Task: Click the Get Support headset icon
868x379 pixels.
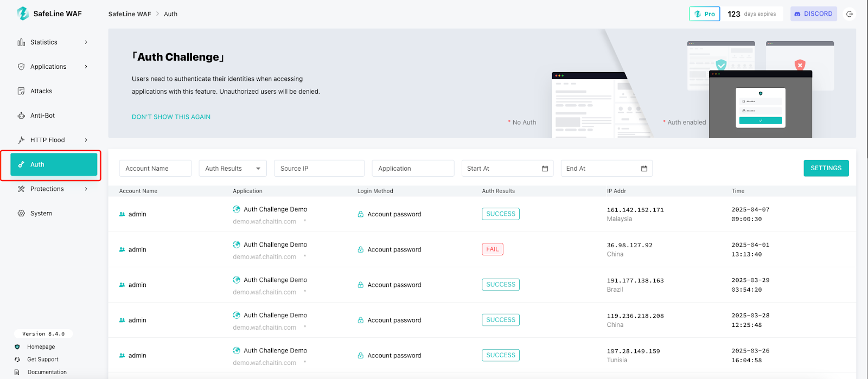Action: 17,359
